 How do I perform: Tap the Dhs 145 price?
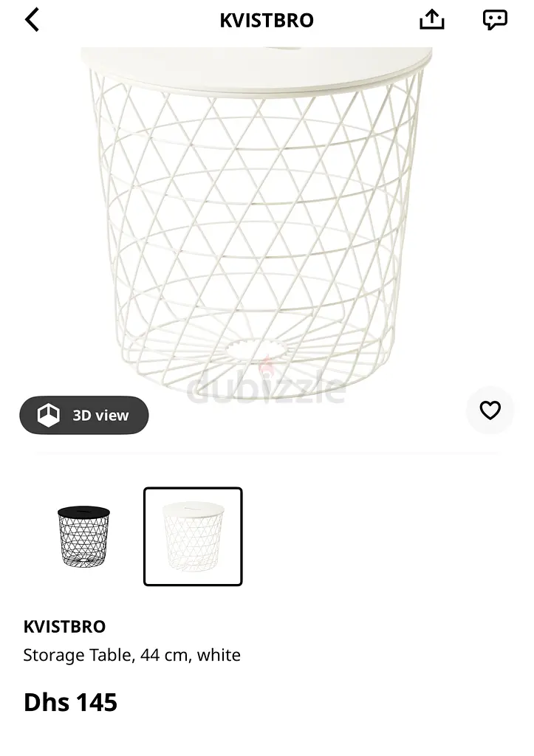pyautogui.click(x=70, y=702)
